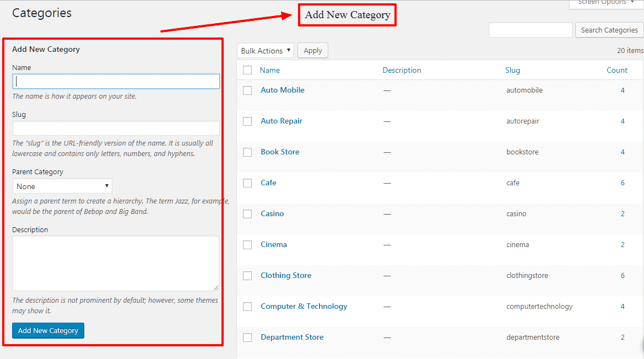Click the count 6 for Cafe
Image resolution: width=644 pixels, height=359 pixels.
click(623, 183)
